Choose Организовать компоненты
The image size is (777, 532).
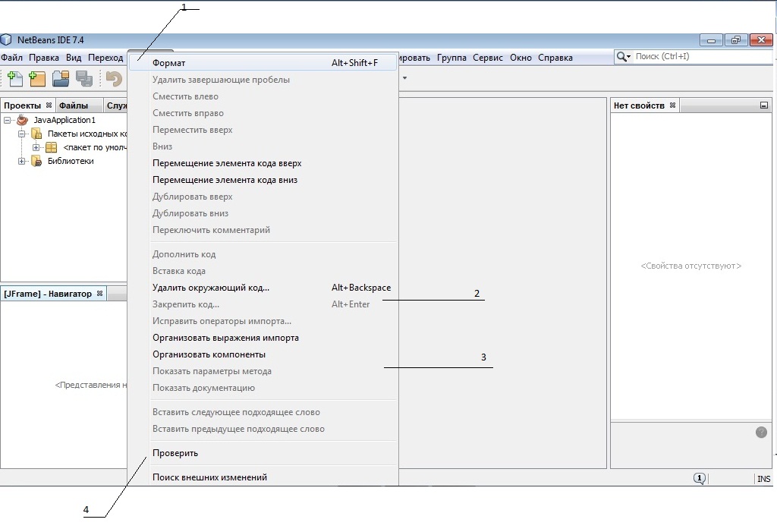[x=263, y=354]
